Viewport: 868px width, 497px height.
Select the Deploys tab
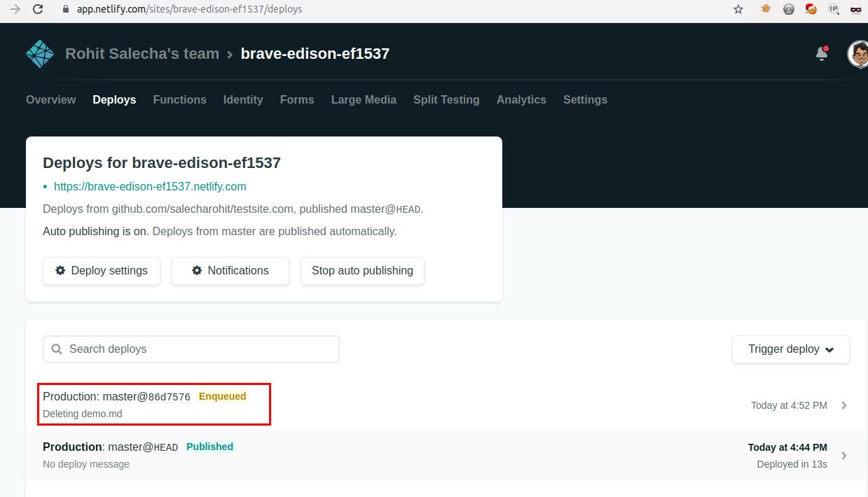pyautogui.click(x=114, y=100)
